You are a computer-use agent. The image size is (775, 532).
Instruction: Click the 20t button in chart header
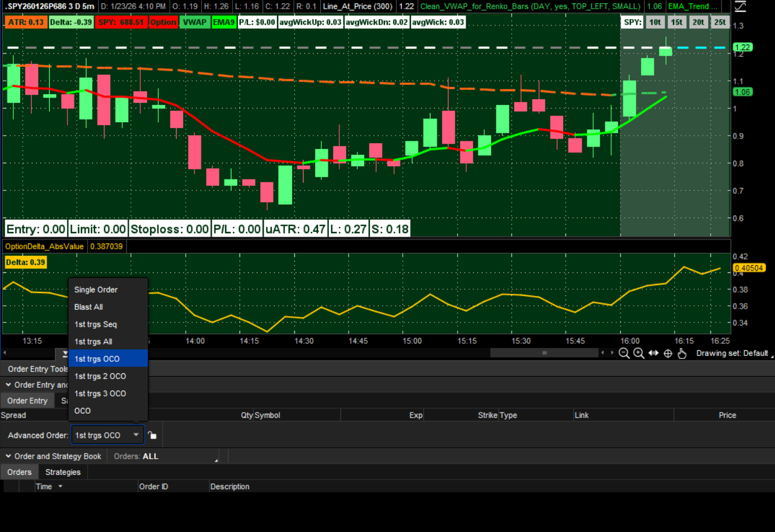(698, 23)
